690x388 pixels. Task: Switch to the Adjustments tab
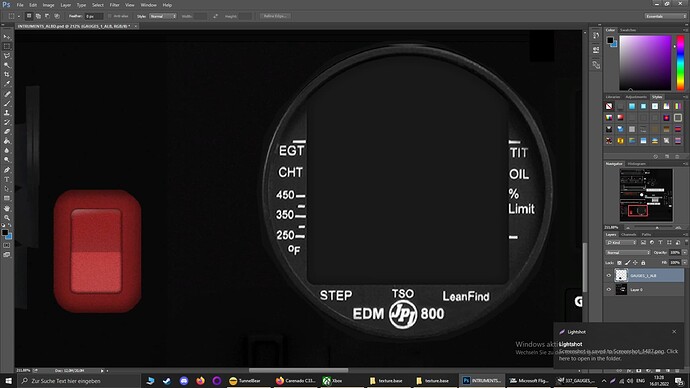[x=636, y=97]
